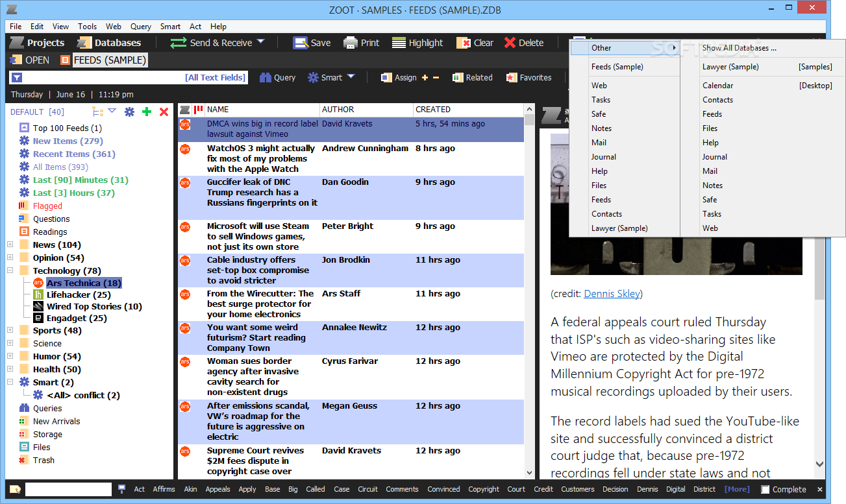Click the Assign button

point(398,77)
